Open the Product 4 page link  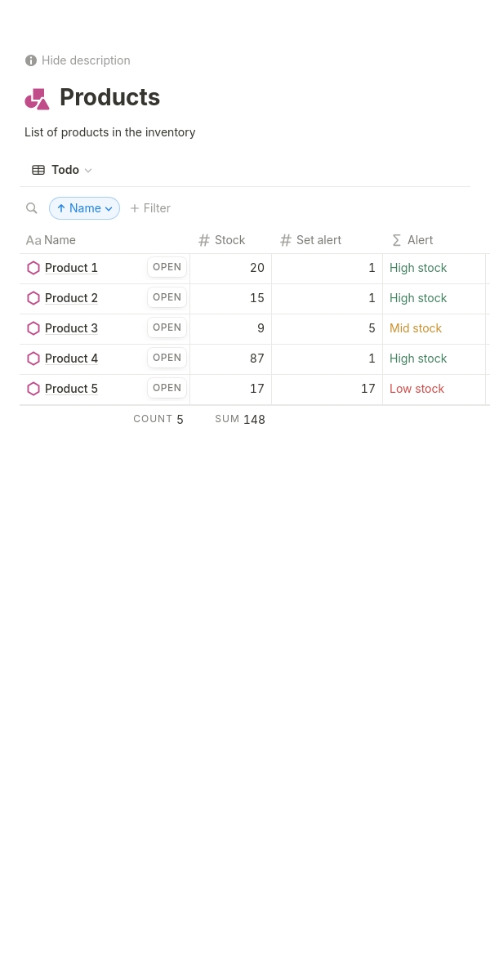coord(71,359)
